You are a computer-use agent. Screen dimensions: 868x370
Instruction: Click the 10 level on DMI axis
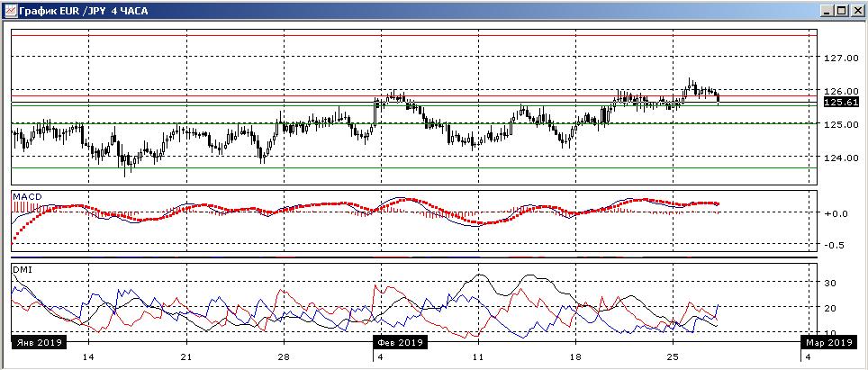click(x=830, y=332)
